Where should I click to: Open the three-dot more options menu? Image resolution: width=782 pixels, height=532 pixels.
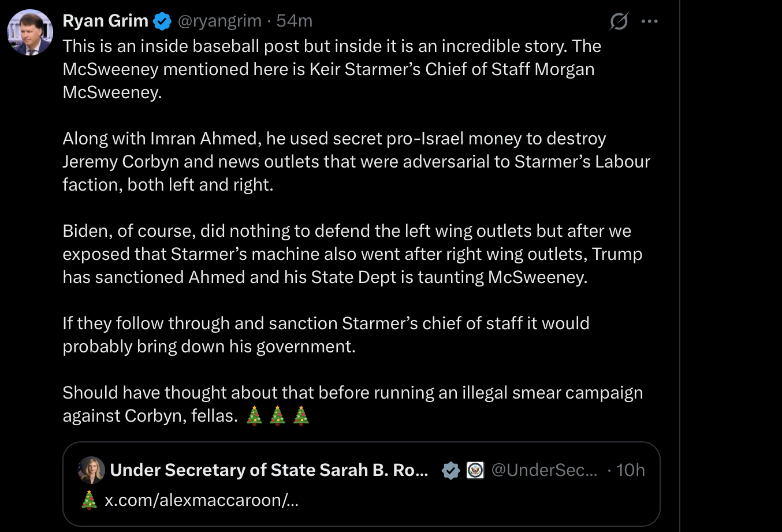(650, 22)
